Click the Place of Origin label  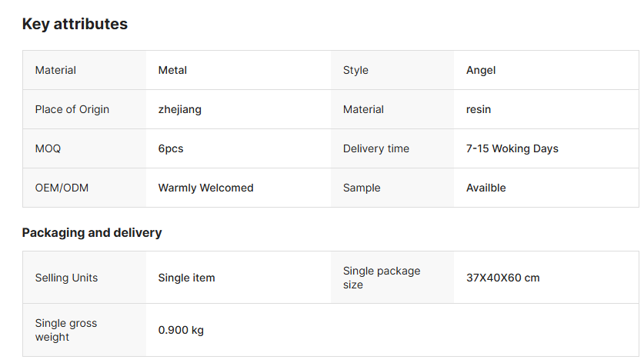click(x=72, y=109)
